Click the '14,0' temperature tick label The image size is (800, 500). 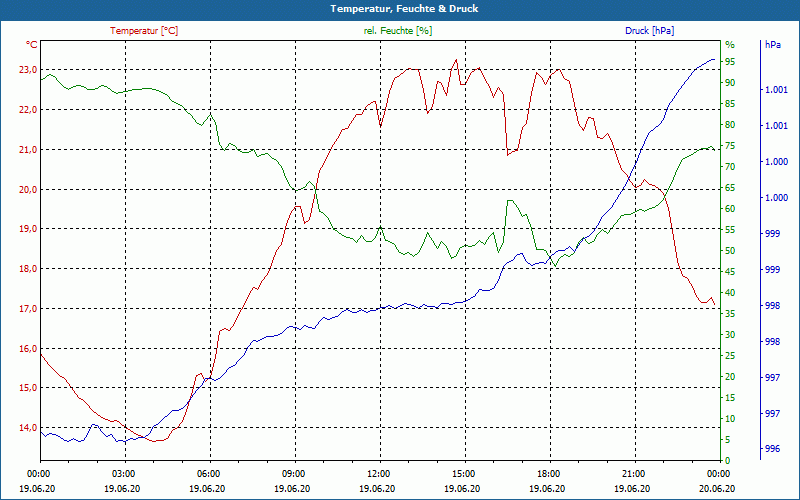[28, 428]
